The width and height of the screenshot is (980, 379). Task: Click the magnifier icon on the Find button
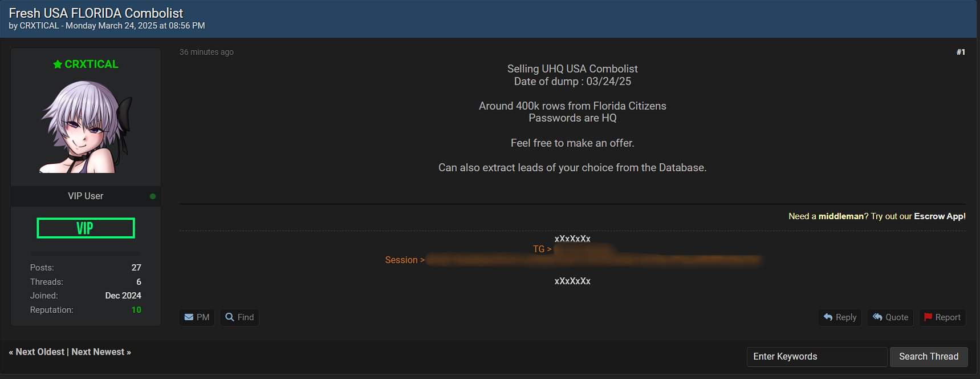tap(230, 317)
